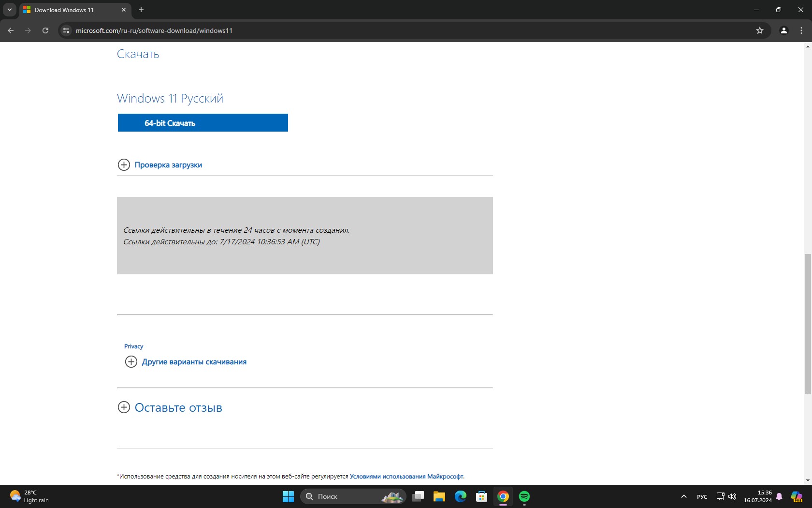This screenshot has height=508, width=812.
Task: Expand Другие варианты скачивания
Action: [186, 362]
